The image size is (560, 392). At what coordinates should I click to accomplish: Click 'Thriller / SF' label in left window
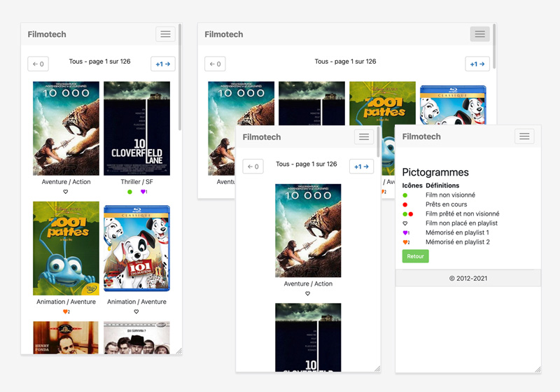(136, 182)
